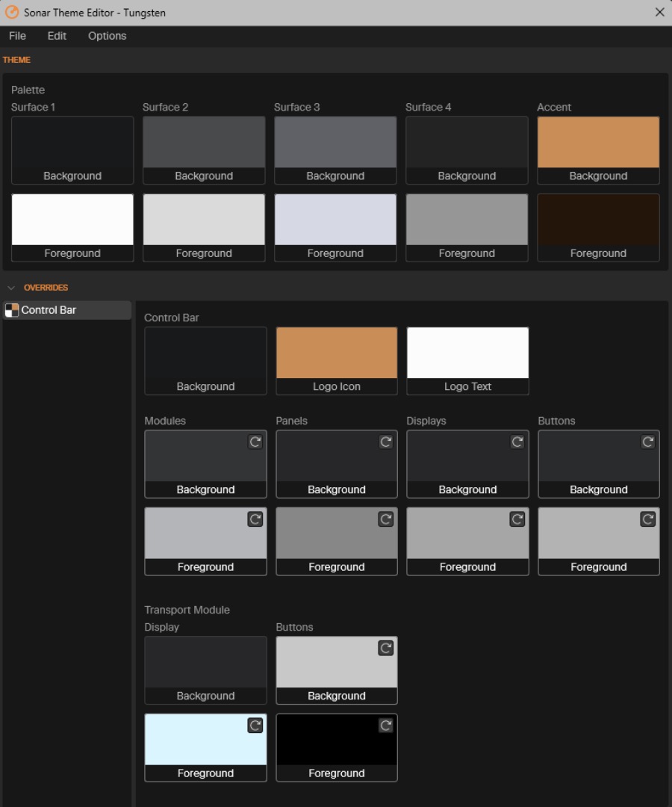Select Control Bar in overrides list
This screenshot has height=807, width=672.
67,310
